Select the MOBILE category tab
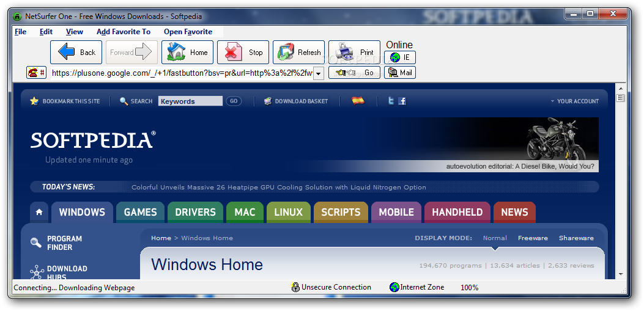This screenshot has height=311, width=644. 396,212
